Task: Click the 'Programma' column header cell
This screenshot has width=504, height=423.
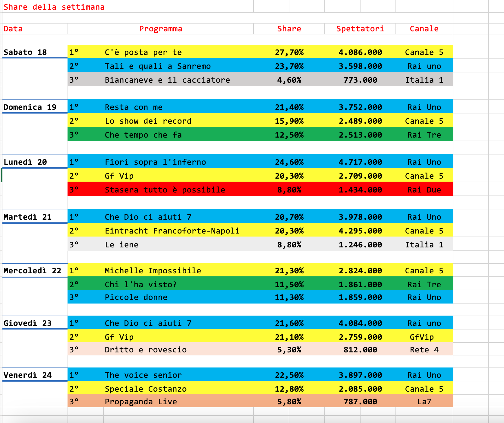Action: tap(160, 29)
